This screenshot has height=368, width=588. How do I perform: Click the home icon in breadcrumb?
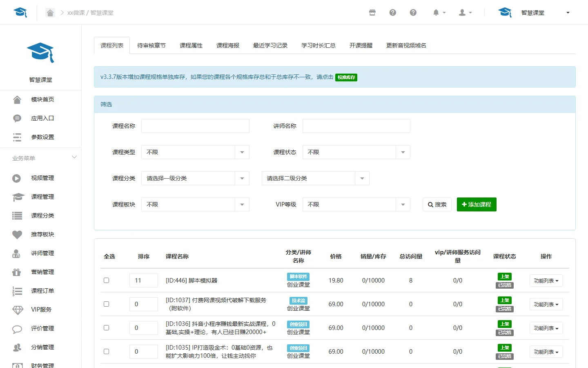[50, 13]
